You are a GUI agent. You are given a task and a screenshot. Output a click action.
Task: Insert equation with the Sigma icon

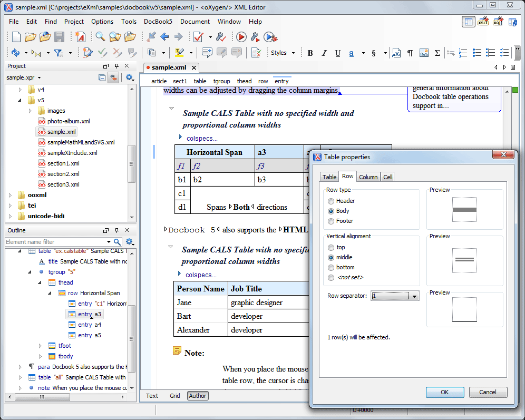[437, 53]
